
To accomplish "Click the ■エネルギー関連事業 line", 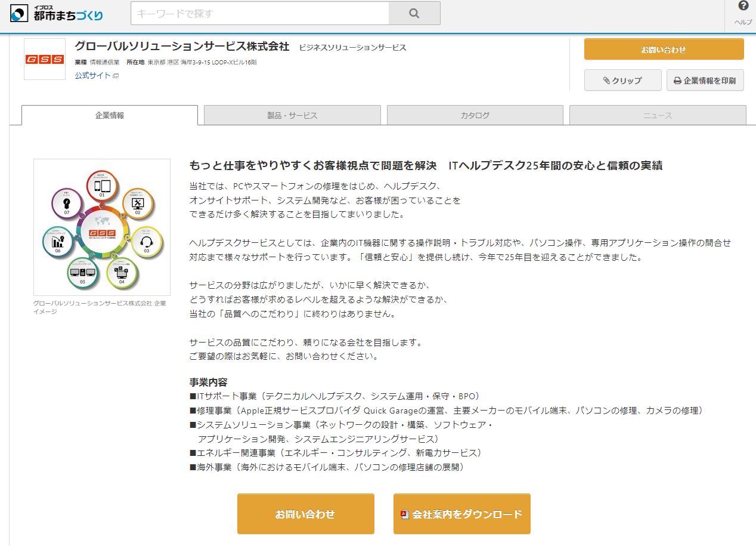I will (x=336, y=453).
